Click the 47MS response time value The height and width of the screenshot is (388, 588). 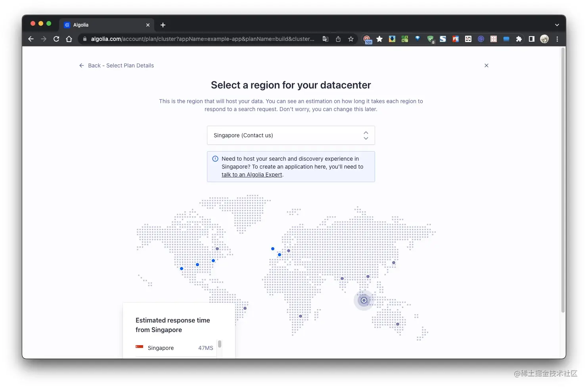point(206,348)
